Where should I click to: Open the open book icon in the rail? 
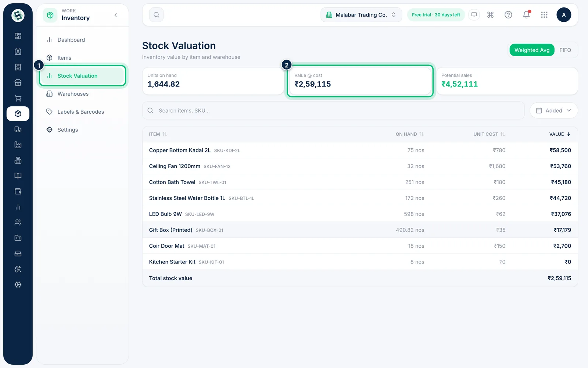click(18, 176)
